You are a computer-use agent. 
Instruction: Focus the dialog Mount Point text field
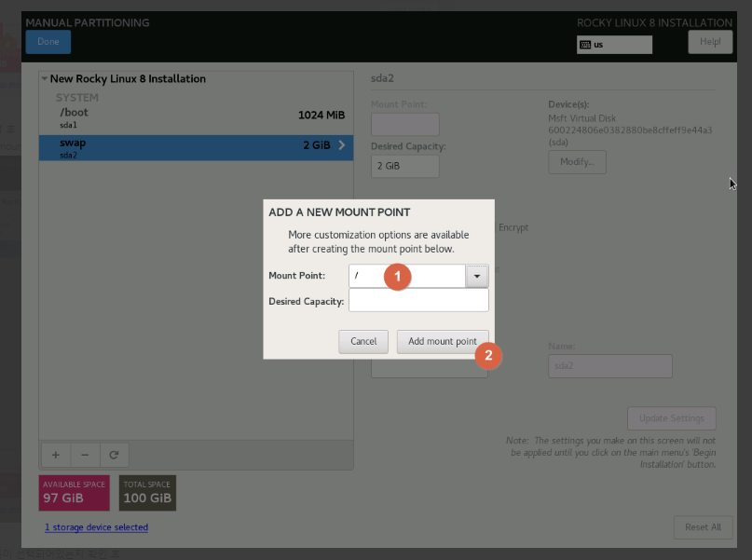tap(406, 276)
